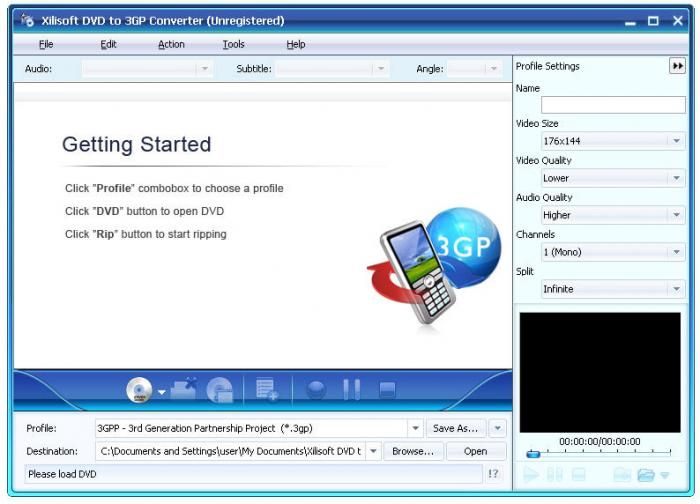Open the Tools menu
The image size is (700, 504).
pyautogui.click(x=233, y=44)
